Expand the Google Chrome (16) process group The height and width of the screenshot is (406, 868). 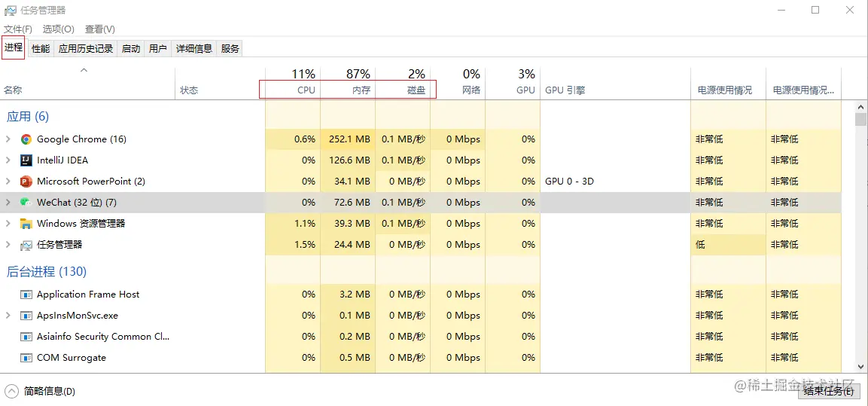8,139
